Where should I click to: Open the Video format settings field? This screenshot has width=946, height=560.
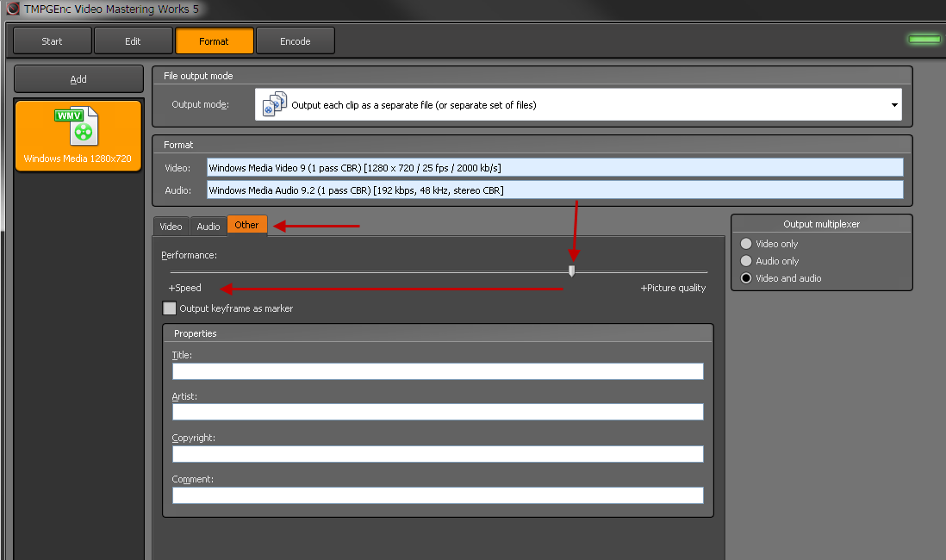point(555,168)
